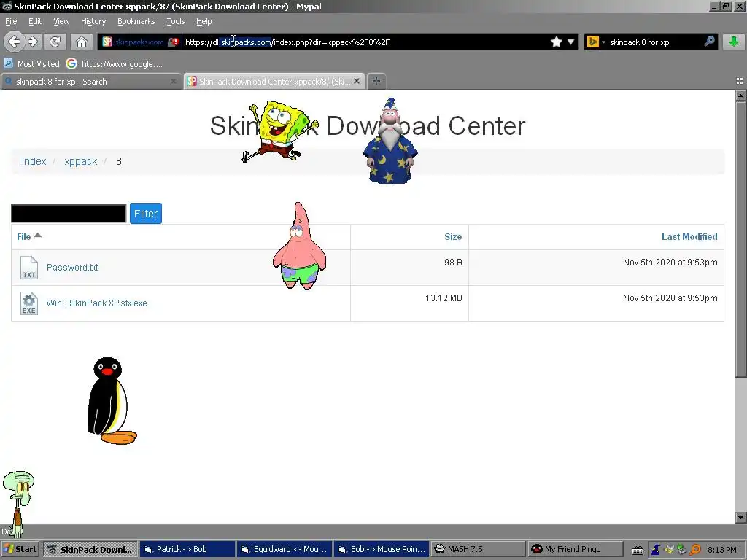Click the Squidward character
Image resolution: width=747 pixels, height=560 pixels.
click(x=18, y=504)
